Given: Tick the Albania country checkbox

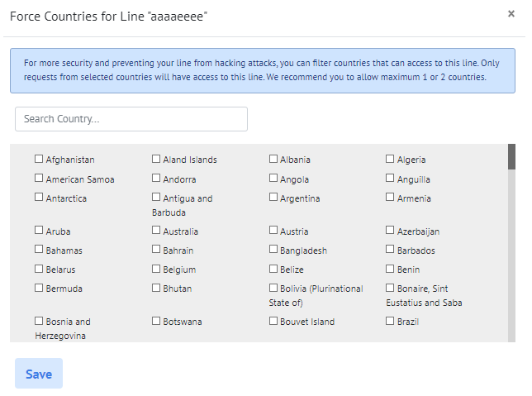Looking at the screenshot, I should pos(273,159).
